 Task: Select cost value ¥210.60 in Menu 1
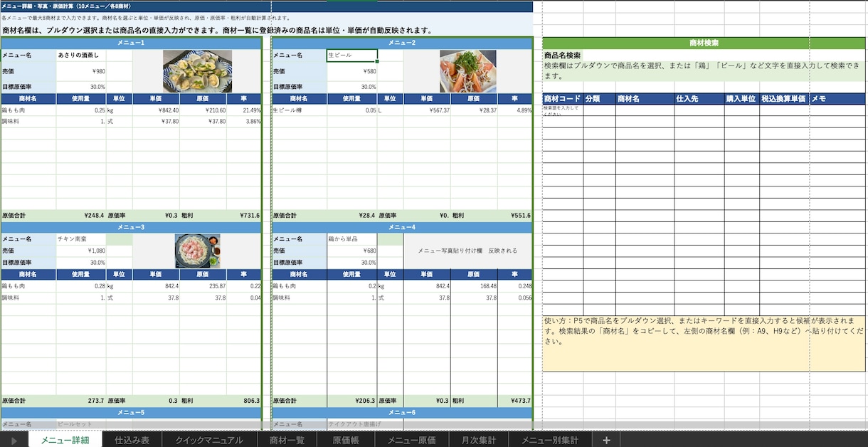point(203,110)
